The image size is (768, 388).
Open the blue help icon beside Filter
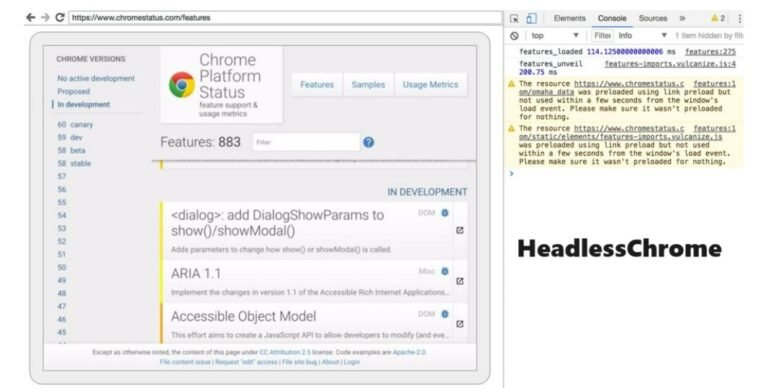[x=369, y=142]
